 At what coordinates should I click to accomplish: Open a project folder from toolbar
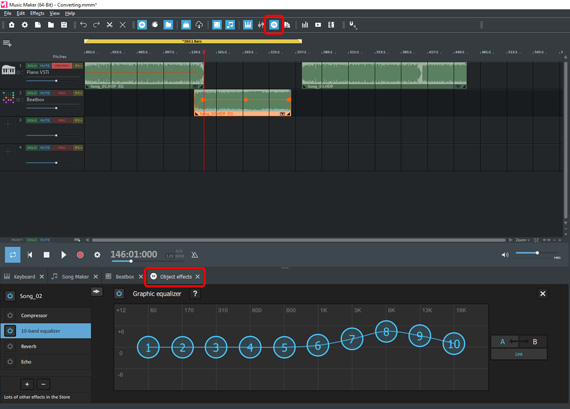(51, 25)
